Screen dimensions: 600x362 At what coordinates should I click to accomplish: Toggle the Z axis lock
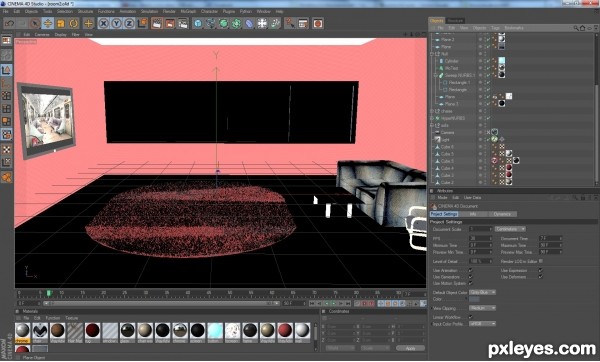click(129, 24)
